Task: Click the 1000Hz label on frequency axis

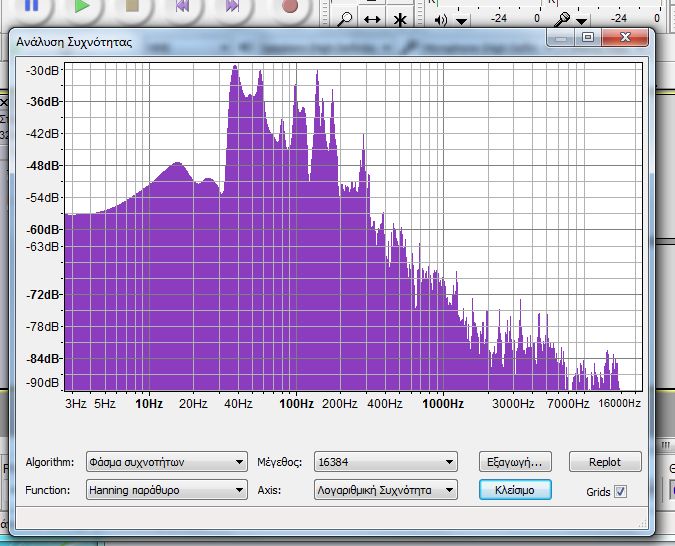Action: (x=443, y=404)
